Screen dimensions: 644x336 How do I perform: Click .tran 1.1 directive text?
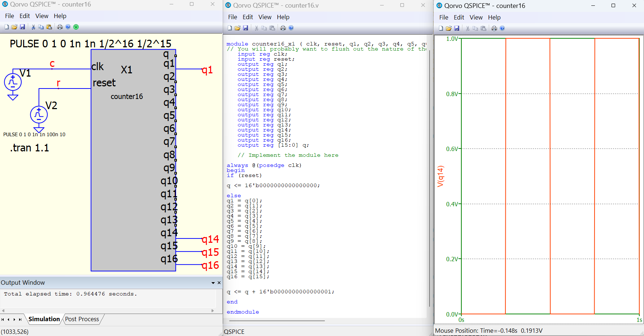tap(30, 148)
